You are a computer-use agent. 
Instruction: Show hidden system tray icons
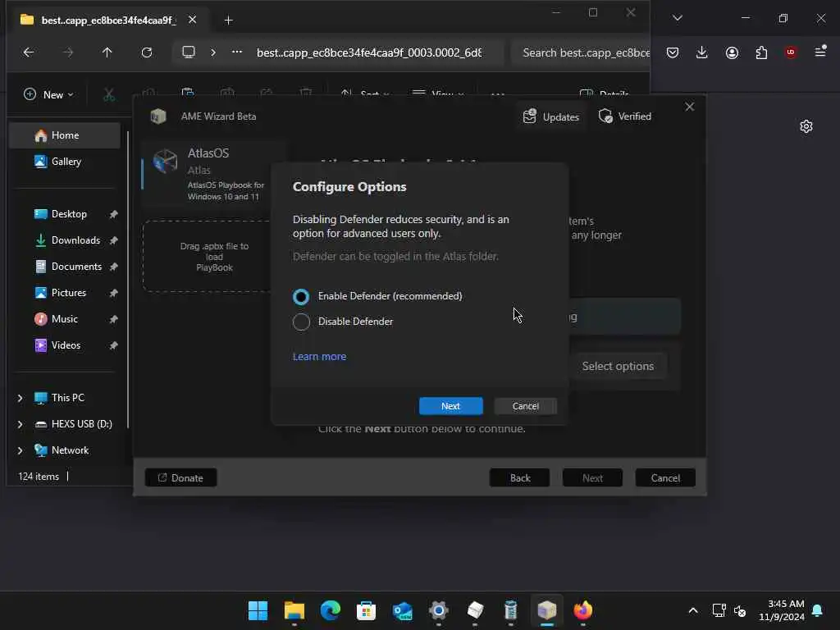(692, 610)
